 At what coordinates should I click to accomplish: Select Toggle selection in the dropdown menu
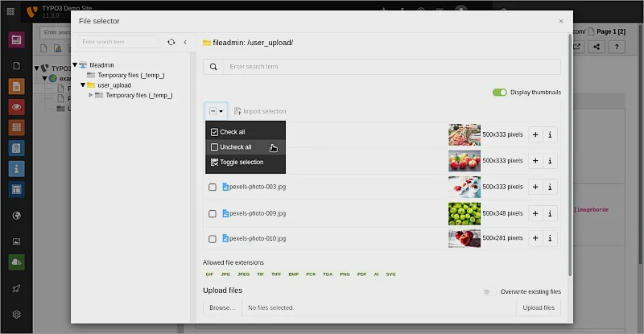pos(241,162)
